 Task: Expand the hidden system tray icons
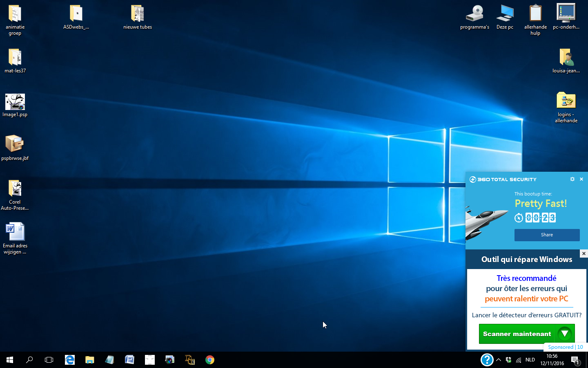499,360
